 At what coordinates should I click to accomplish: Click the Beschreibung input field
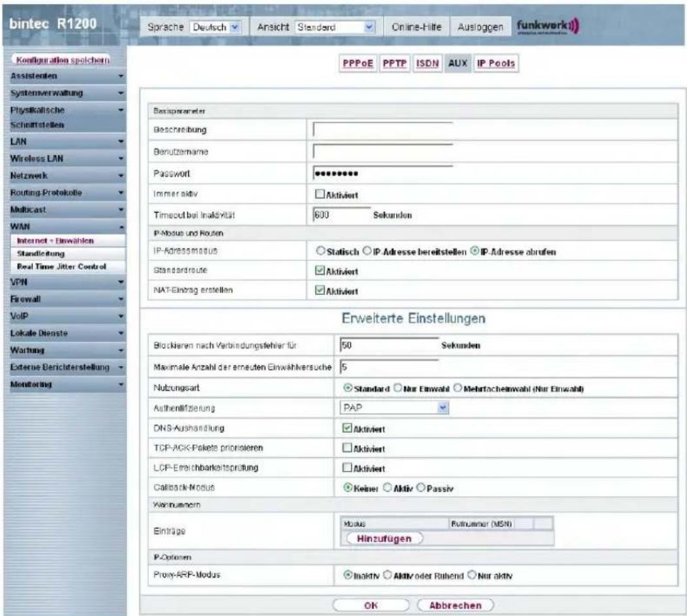383,129
